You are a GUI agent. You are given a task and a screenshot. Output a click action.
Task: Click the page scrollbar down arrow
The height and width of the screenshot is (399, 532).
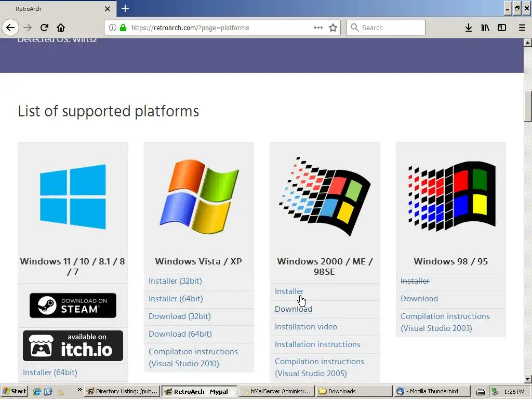tap(528, 379)
